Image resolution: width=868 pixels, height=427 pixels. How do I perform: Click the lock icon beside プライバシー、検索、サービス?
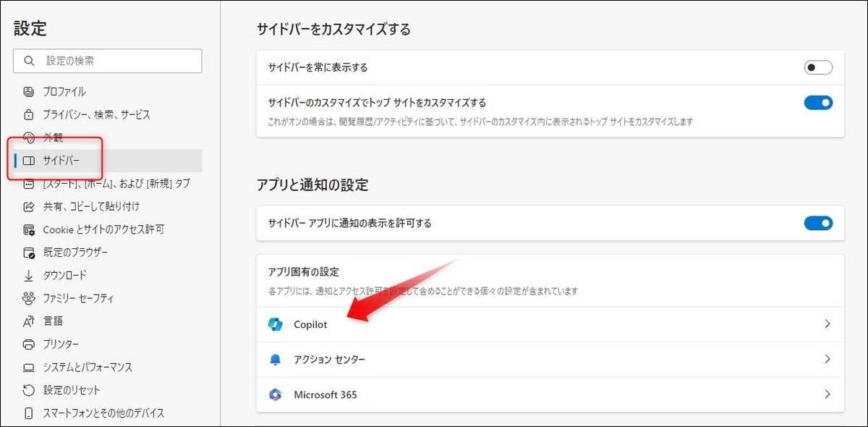(29, 114)
